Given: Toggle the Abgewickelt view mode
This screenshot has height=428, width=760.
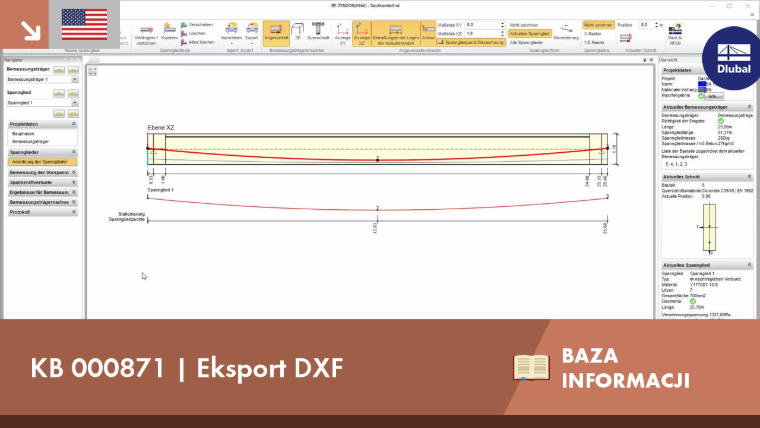Looking at the screenshot, I should pos(276,33).
